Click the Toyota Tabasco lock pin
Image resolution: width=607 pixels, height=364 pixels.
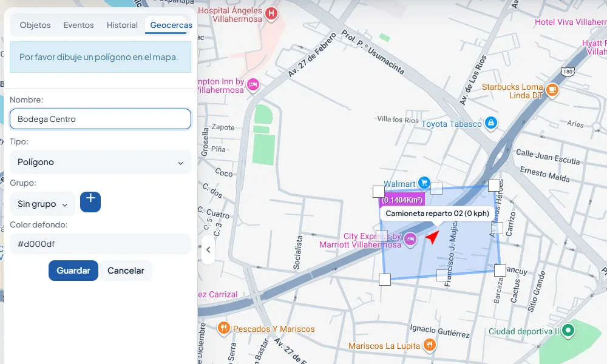coord(491,123)
